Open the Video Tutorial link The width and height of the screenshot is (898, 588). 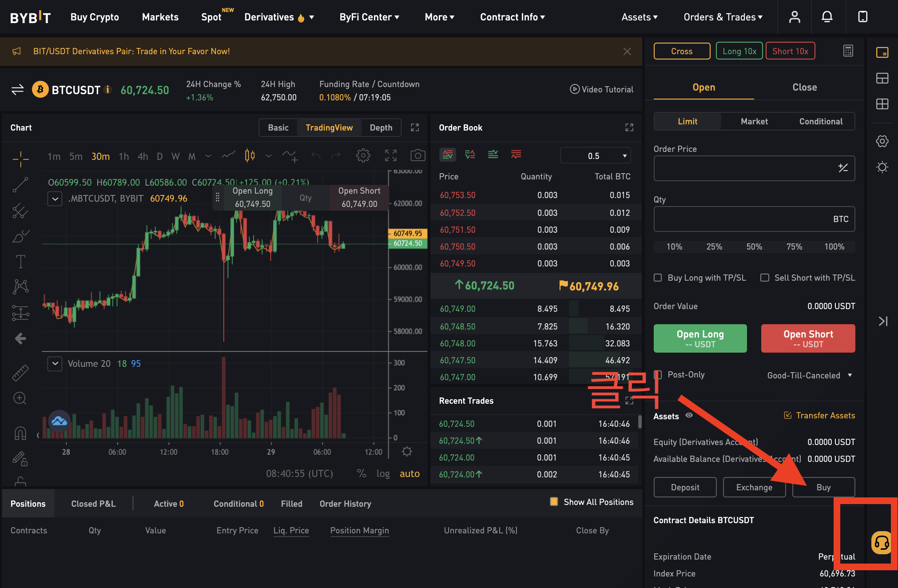(602, 89)
